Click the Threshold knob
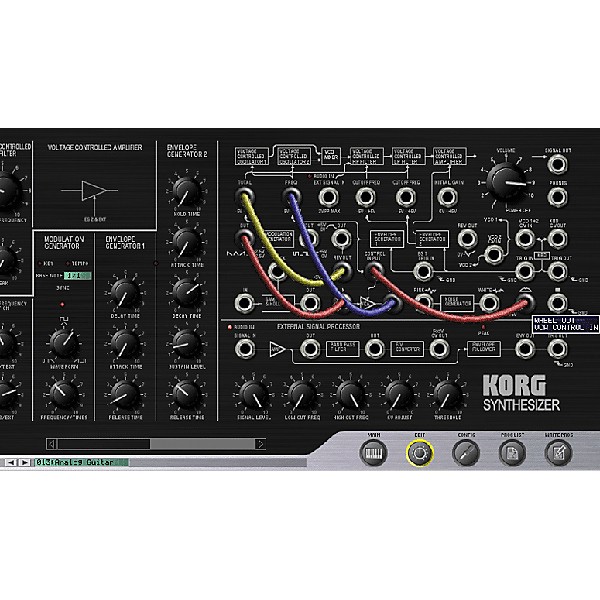This screenshot has height=600, width=600. click(447, 395)
